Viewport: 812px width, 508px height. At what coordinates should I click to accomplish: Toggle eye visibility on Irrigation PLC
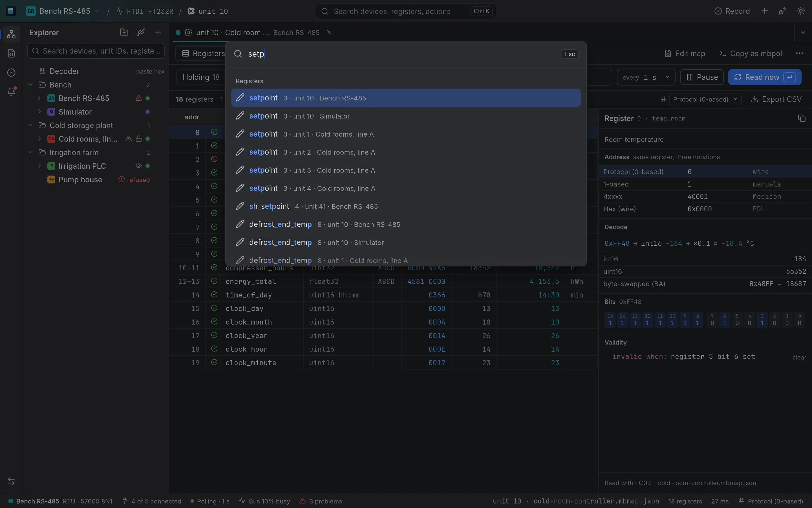click(x=138, y=166)
